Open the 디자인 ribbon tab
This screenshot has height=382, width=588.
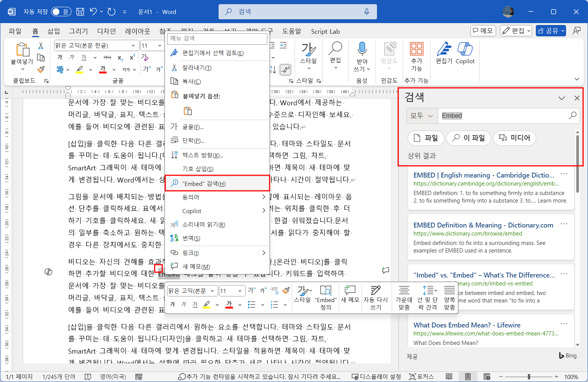(x=106, y=31)
